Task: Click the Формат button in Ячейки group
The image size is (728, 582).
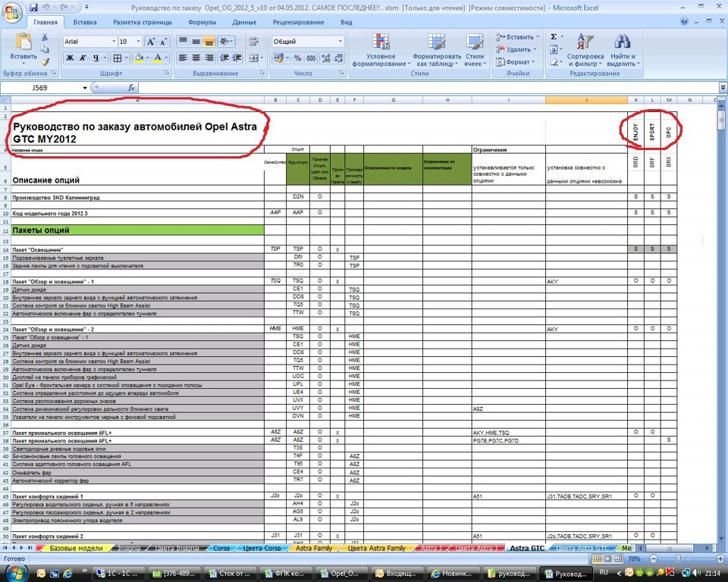Action: 516,61
